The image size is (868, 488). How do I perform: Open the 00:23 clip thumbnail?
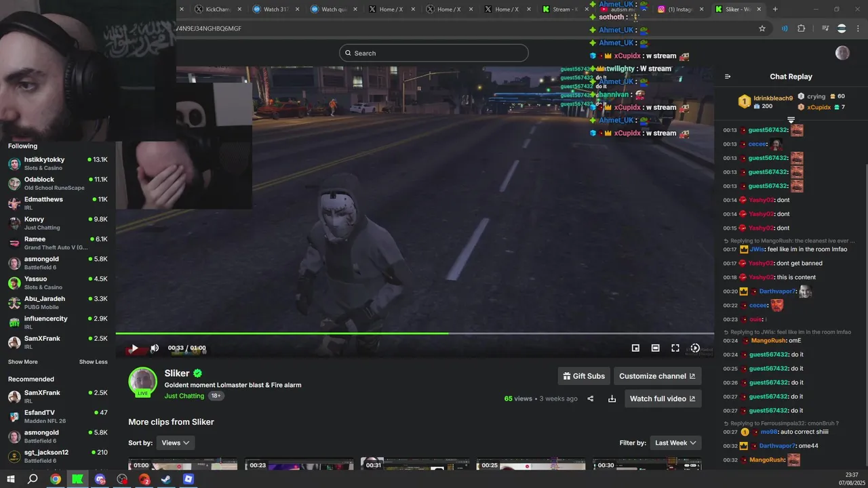(299, 465)
